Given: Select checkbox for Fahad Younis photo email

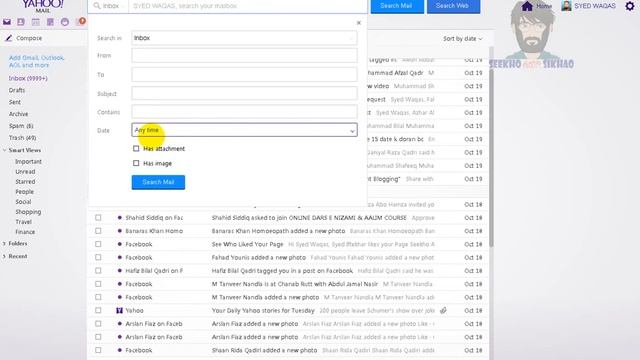Looking at the screenshot, I should point(98,258).
